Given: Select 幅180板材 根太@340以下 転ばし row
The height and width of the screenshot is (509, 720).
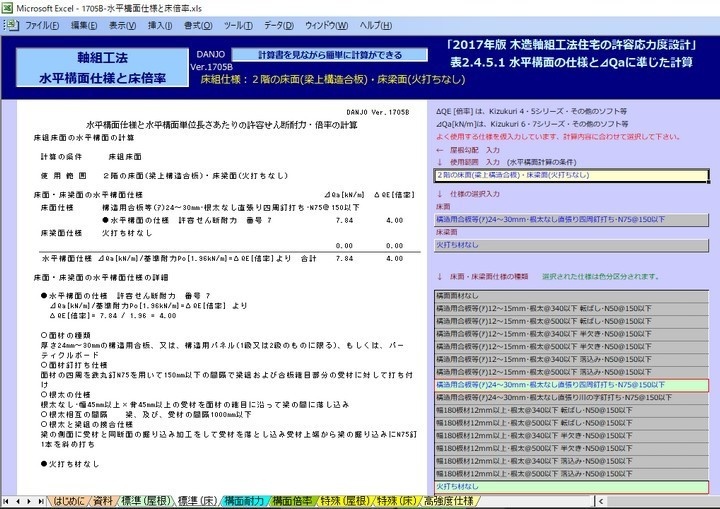Looking at the screenshot, I should click(x=571, y=410).
